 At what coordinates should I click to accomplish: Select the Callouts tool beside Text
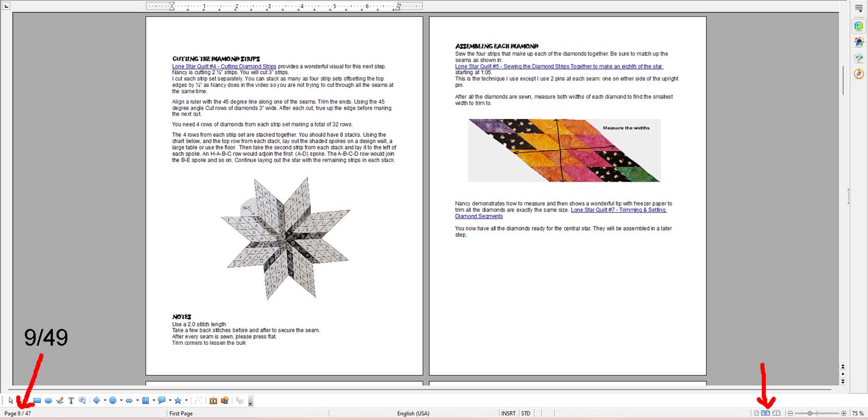(x=82, y=401)
